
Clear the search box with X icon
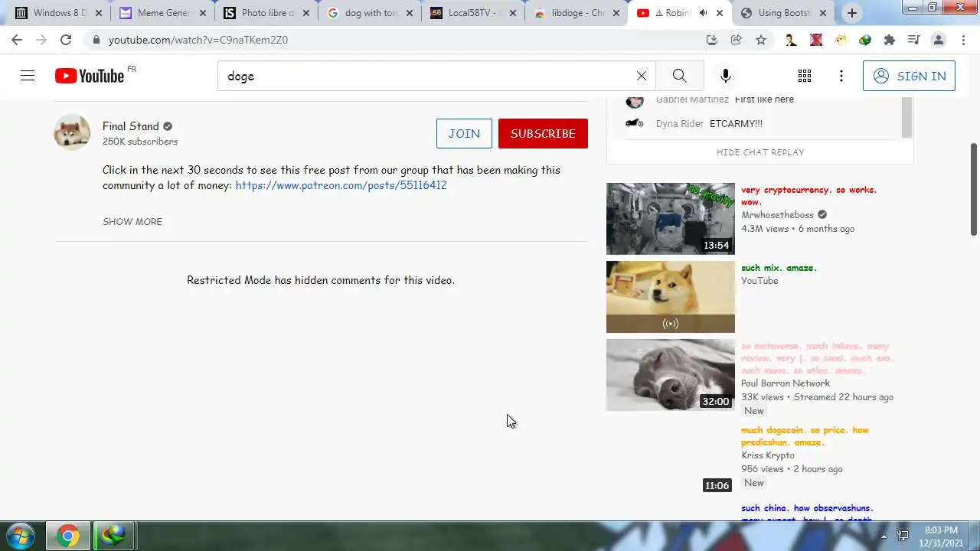pos(642,76)
